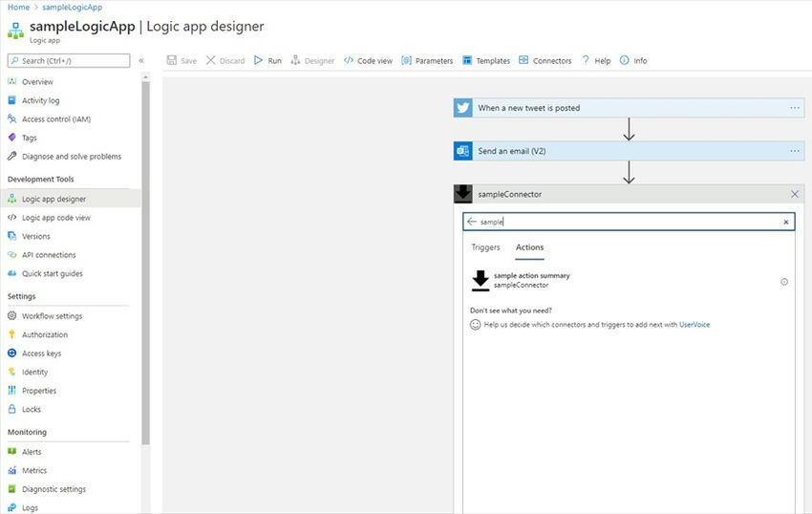Open Code view from the toolbar
The width and height of the screenshot is (812, 514).
click(368, 60)
